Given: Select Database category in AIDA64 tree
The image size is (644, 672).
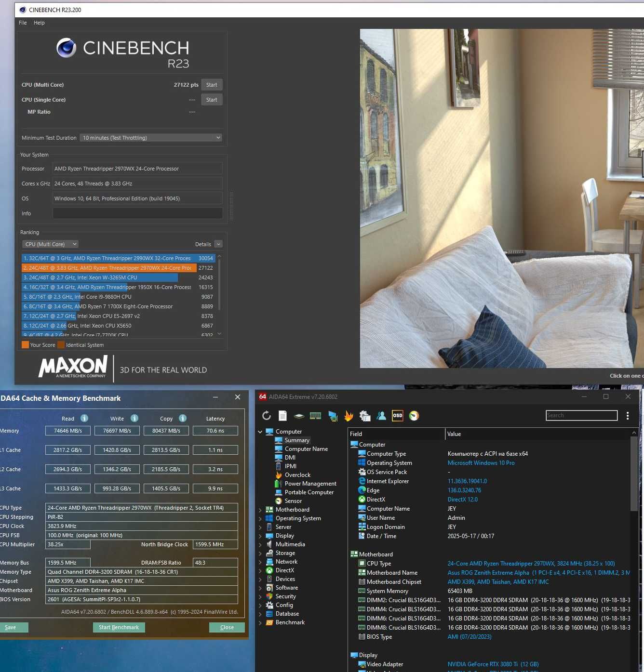Looking at the screenshot, I should point(287,614).
